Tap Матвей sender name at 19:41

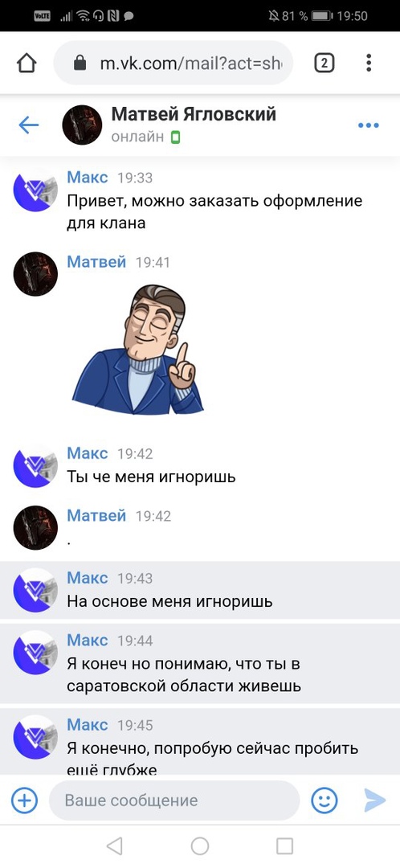point(97,261)
